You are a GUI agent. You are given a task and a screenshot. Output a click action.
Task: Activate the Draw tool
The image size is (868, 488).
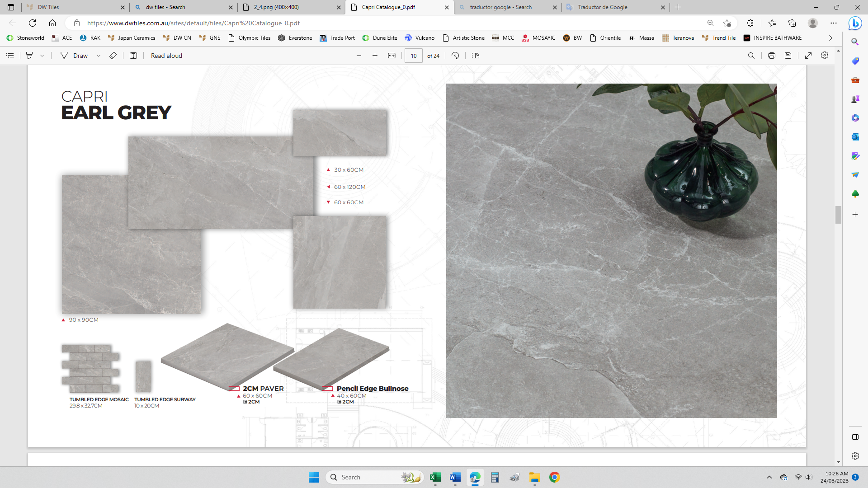click(75, 56)
